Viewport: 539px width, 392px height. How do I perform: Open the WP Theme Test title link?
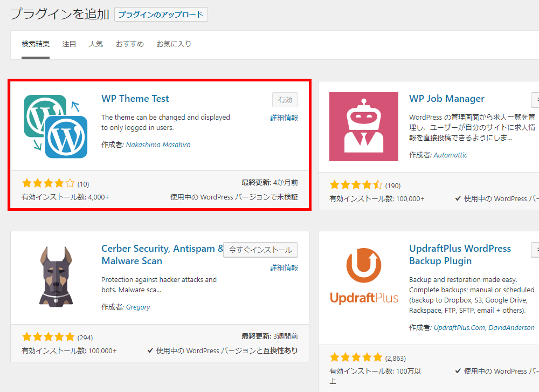click(135, 99)
